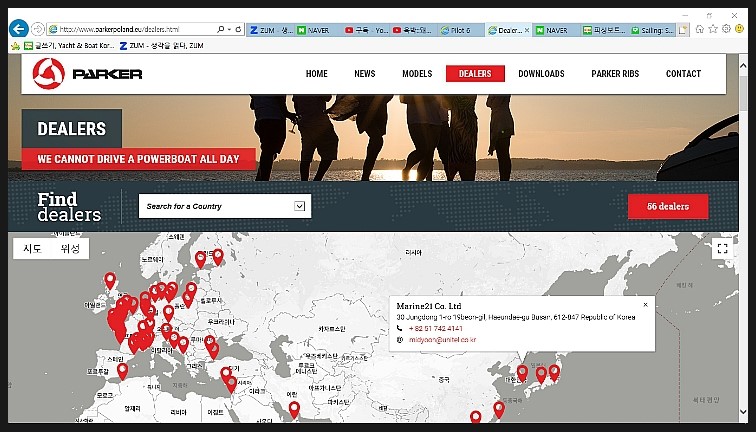The height and width of the screenshot is (432, 756).
Task: Open the Search for a Country dropdown
Action: click(225, 206)
